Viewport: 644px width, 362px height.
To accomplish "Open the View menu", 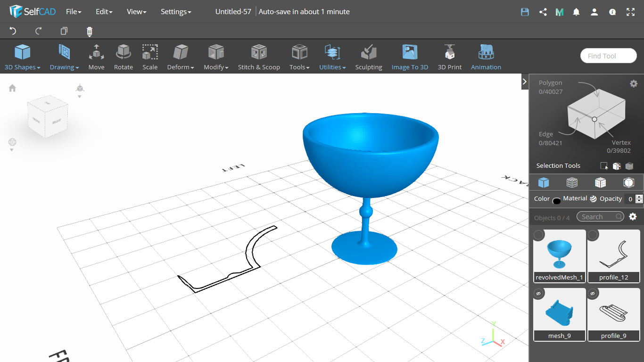I will tap(136, 12).
